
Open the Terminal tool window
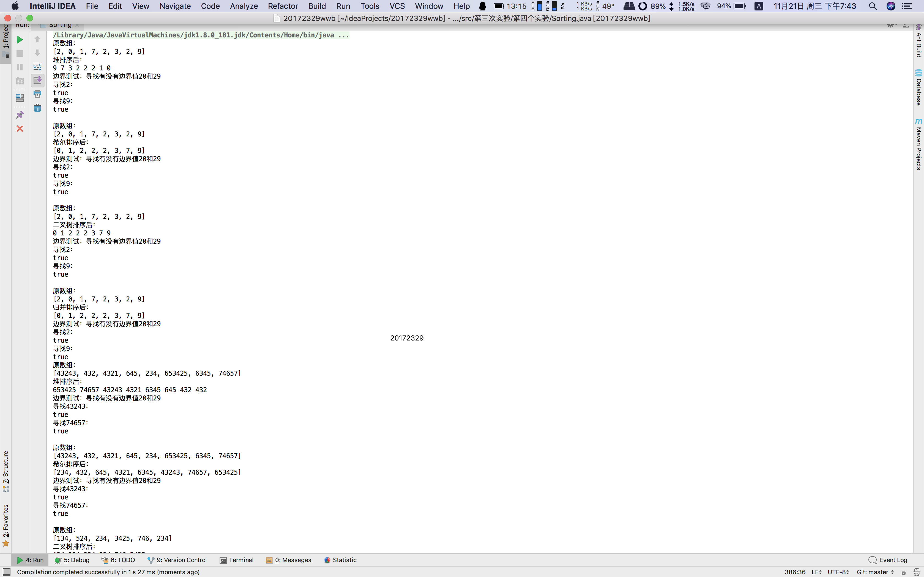pos(237,560)
